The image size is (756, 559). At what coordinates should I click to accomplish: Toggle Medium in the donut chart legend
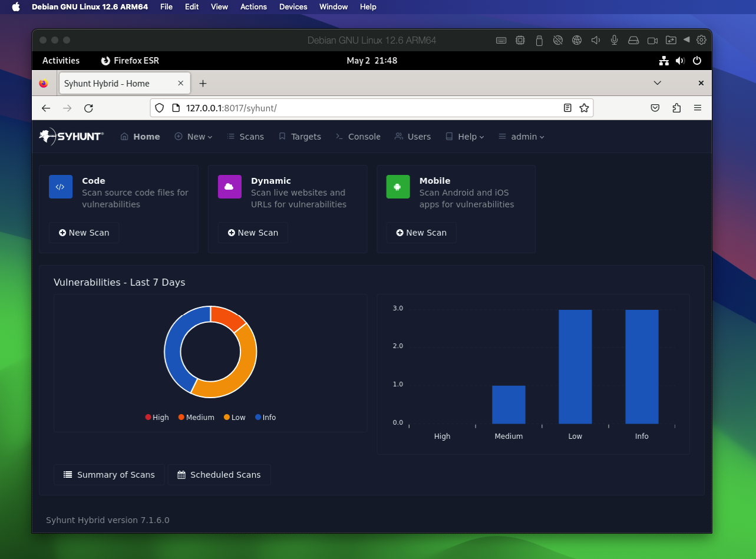point(196,418)
